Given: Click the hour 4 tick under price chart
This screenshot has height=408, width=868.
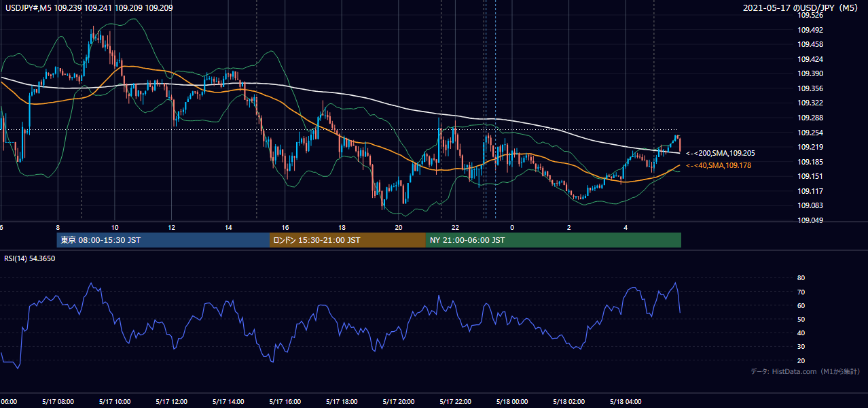Looking at the screenshot, I should coord(626,227).
